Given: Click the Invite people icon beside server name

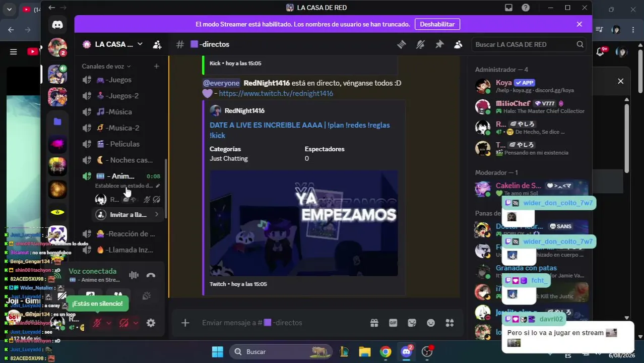Looking at the screenshot, I should point(157,44).
